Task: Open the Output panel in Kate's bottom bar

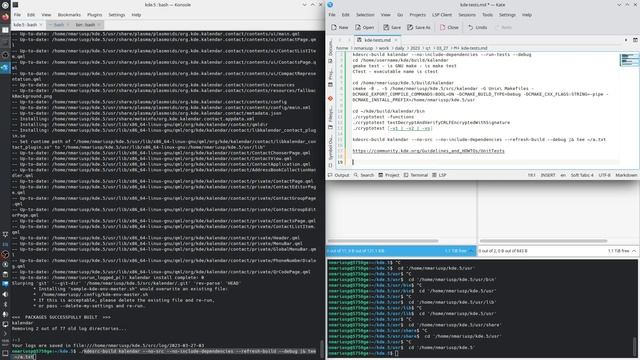Action: click(x=338, y=175)
